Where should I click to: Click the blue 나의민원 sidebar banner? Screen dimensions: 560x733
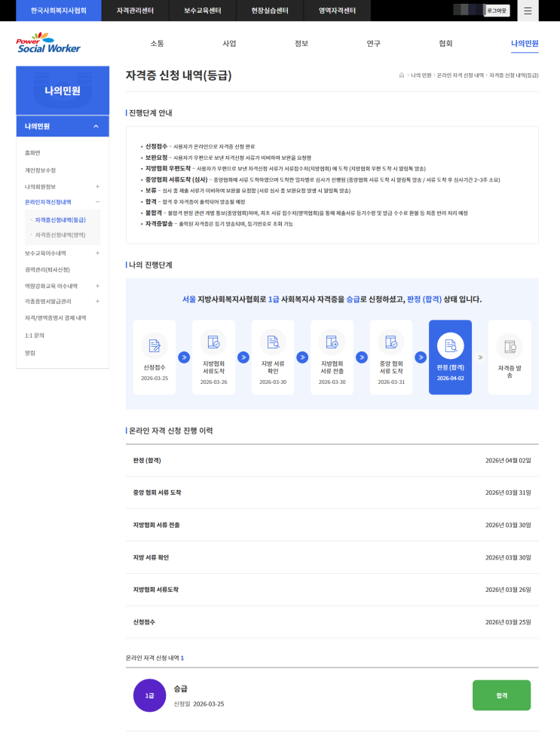coord(63,90)
